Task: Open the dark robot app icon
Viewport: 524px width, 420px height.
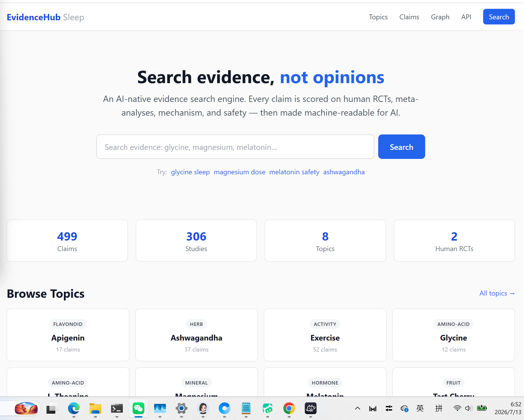Action: [x=310, y=408]
